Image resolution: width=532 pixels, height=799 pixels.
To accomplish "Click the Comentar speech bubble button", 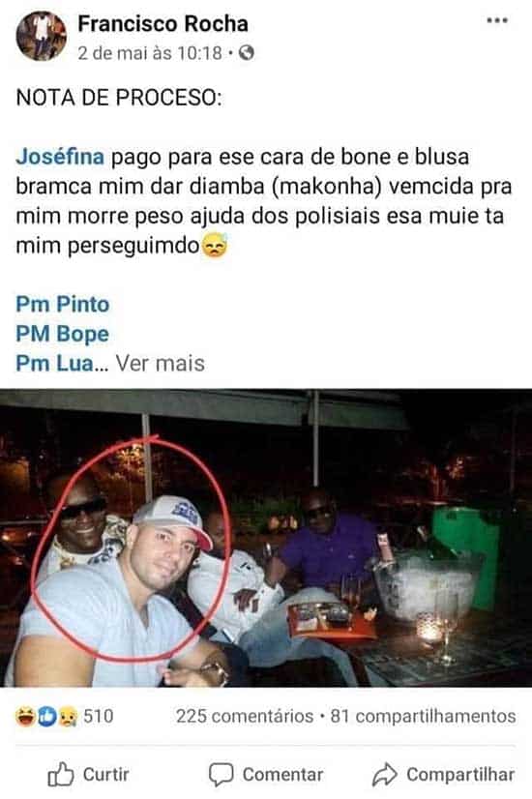I will (x=266, y=775).
